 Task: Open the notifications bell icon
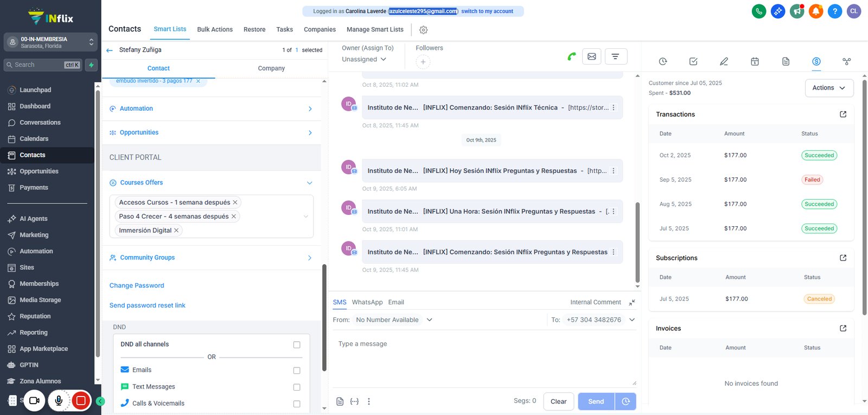pos(816,11)
